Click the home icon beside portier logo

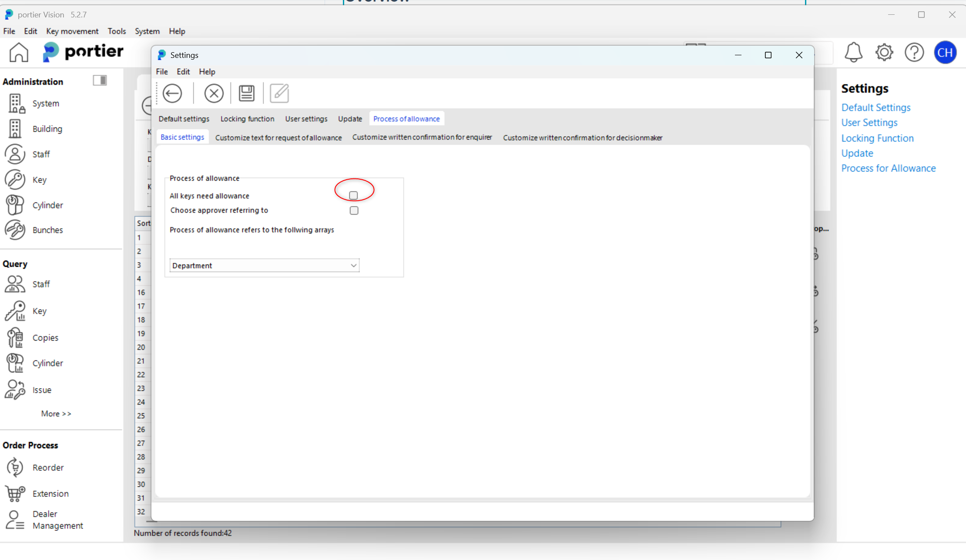tap(19, 53)
